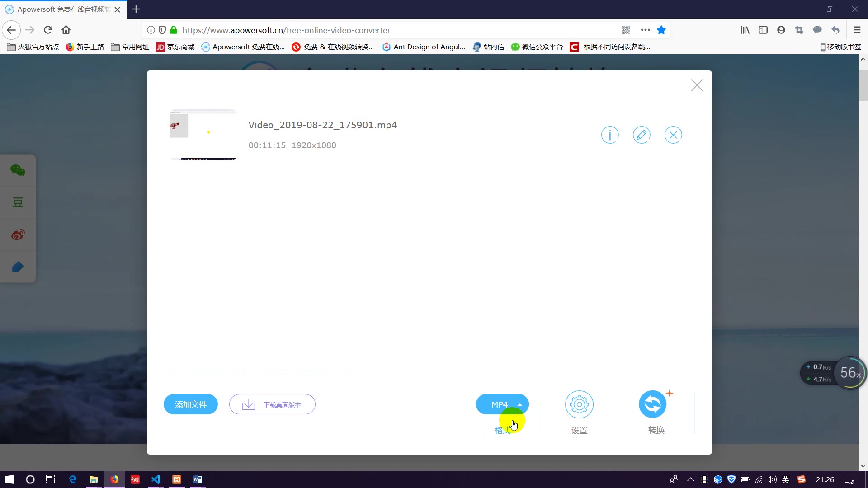Click the Weibo icon in sidebar
Image resolution: width=868 pixels, height=488 pixels.
click(18, 235)
